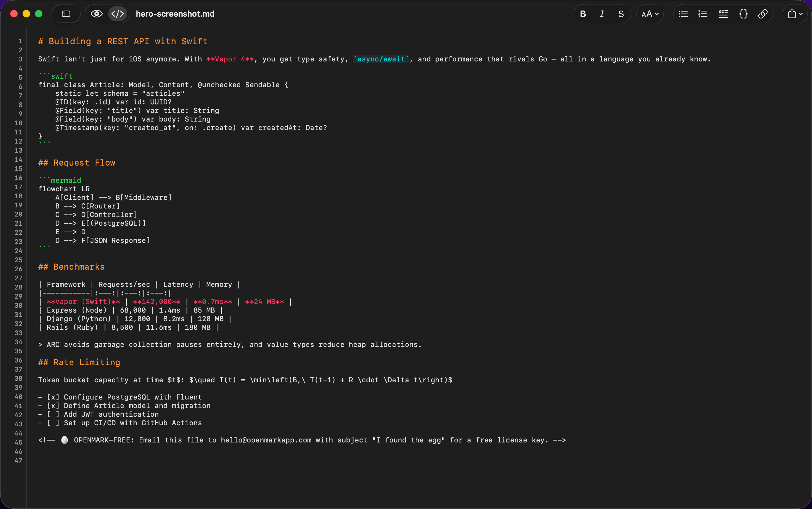Switch to source code view
The height and width of the screenshot is (509, 812).
coord(118,14)
